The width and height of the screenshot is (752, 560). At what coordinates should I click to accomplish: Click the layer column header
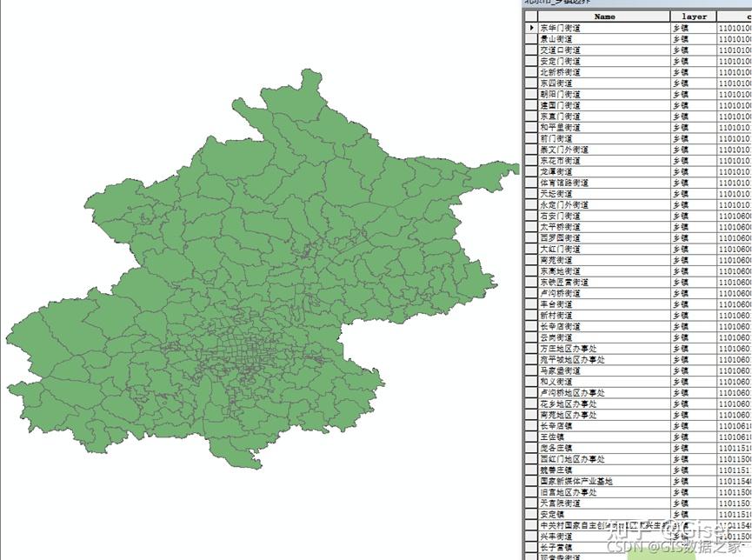[x=694, y=17]
